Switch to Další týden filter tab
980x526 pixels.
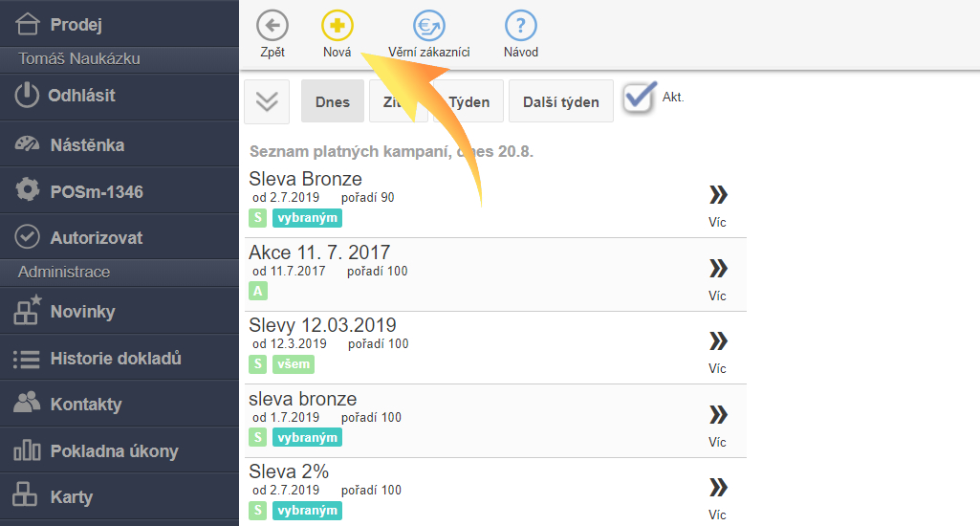click(560, 102)
